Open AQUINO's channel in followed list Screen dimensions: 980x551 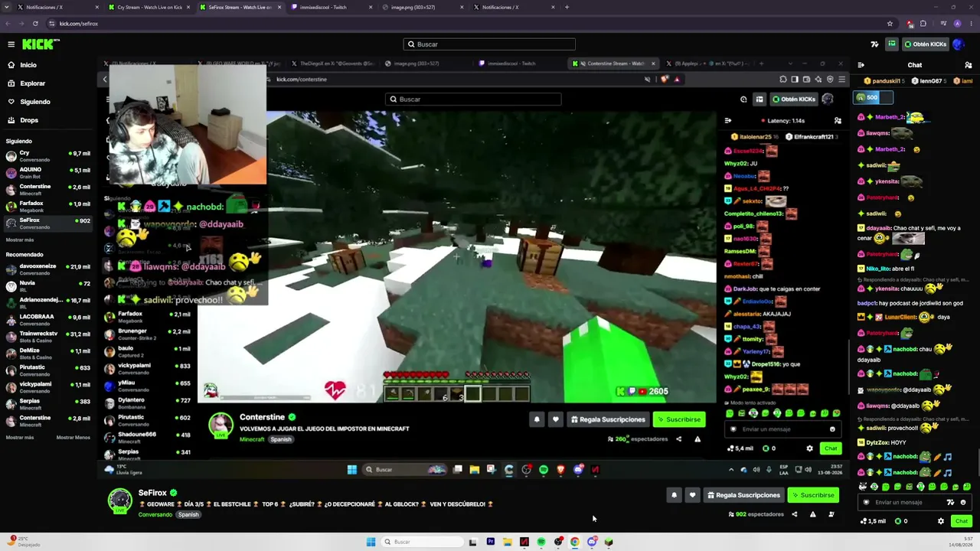[47, 171]
